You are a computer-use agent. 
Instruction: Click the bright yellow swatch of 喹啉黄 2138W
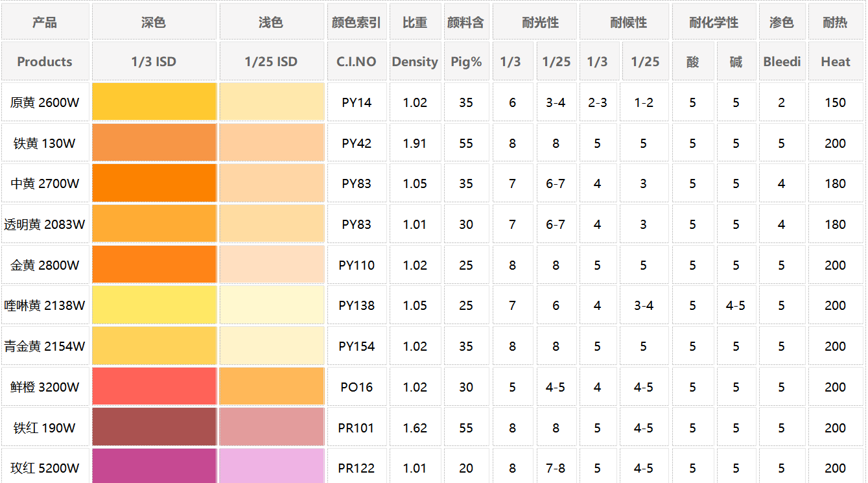click(x=154, y=305)
